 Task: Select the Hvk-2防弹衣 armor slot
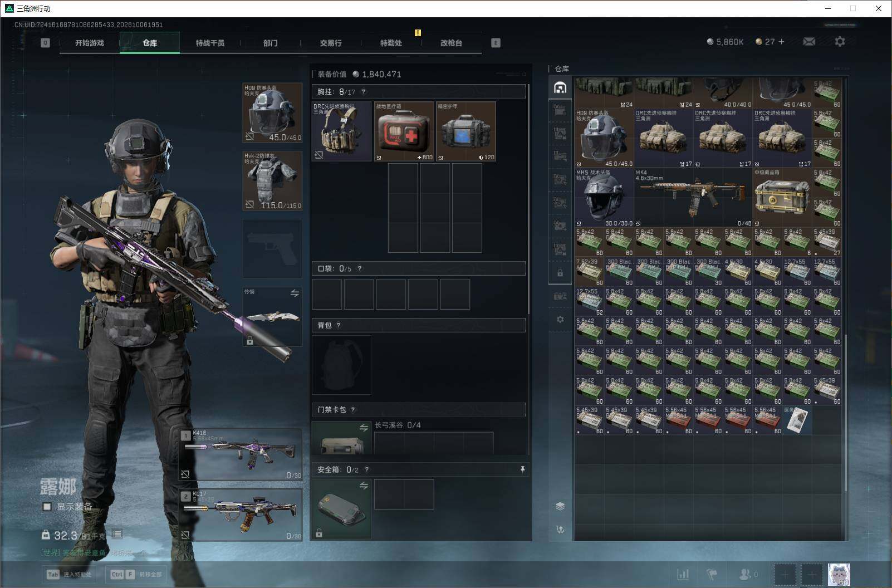coord(272,181)
